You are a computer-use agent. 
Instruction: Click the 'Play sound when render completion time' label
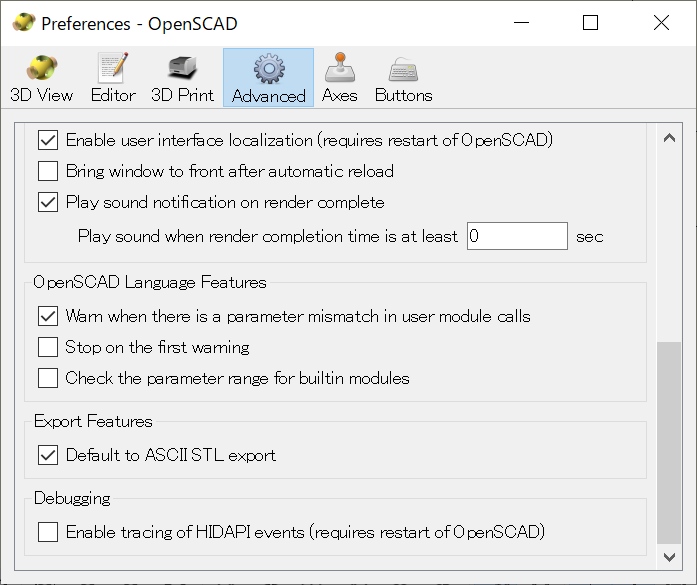click(x=268, y=236)
